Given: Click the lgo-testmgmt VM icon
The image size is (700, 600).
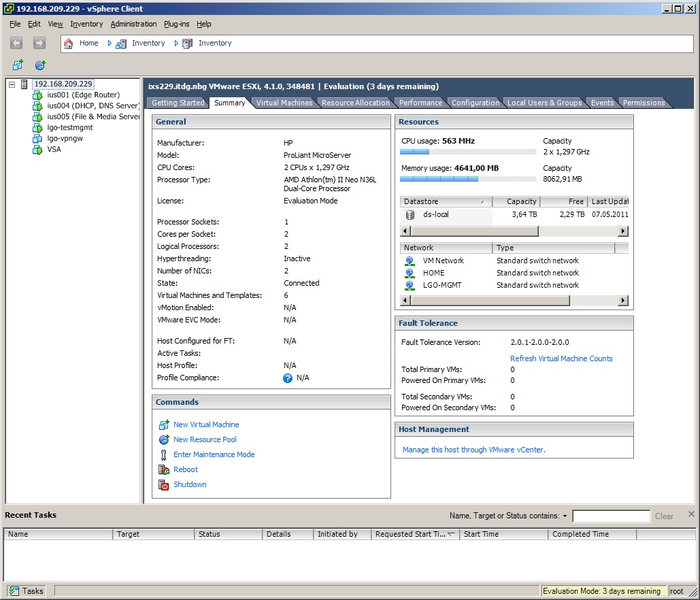Looking at the screenshot, I should (x=37, y=128).
